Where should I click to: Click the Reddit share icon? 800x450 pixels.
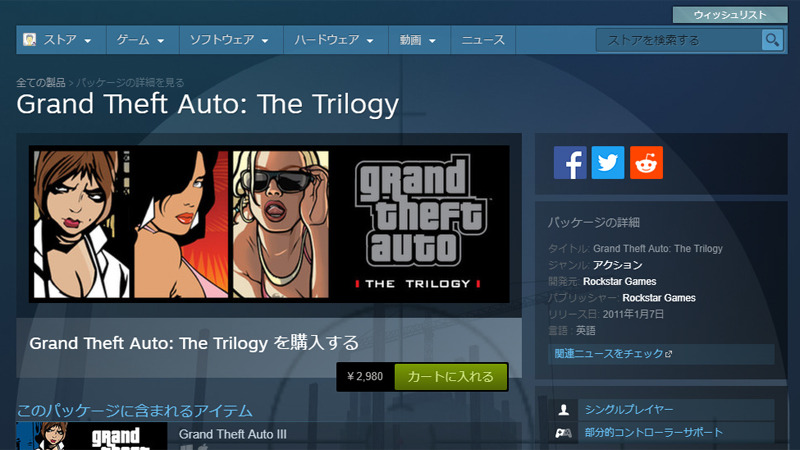646,163
